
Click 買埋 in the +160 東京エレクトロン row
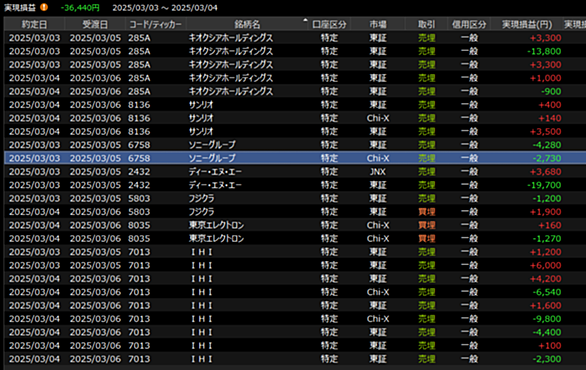[x=426, y=225]
